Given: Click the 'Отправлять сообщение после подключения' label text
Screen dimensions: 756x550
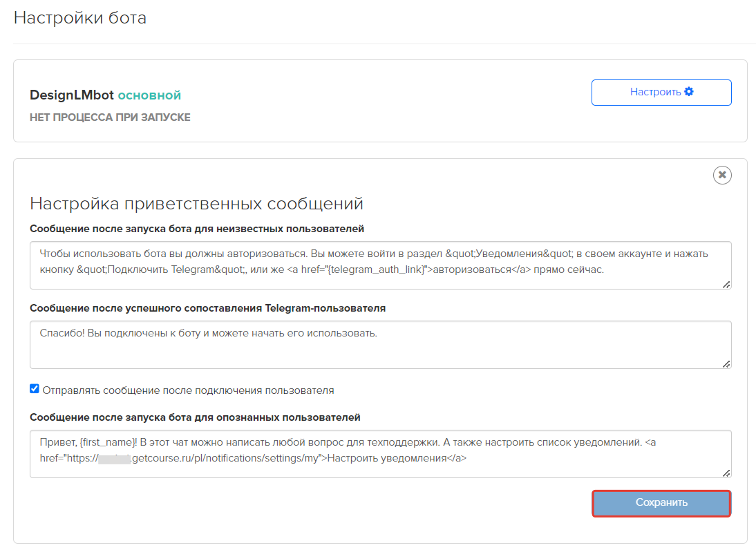Looking at the screenshot, I should (x=188, y=390).
